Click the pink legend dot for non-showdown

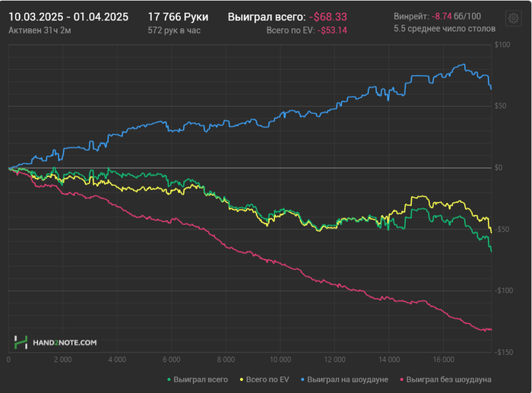tap(402, 379)
